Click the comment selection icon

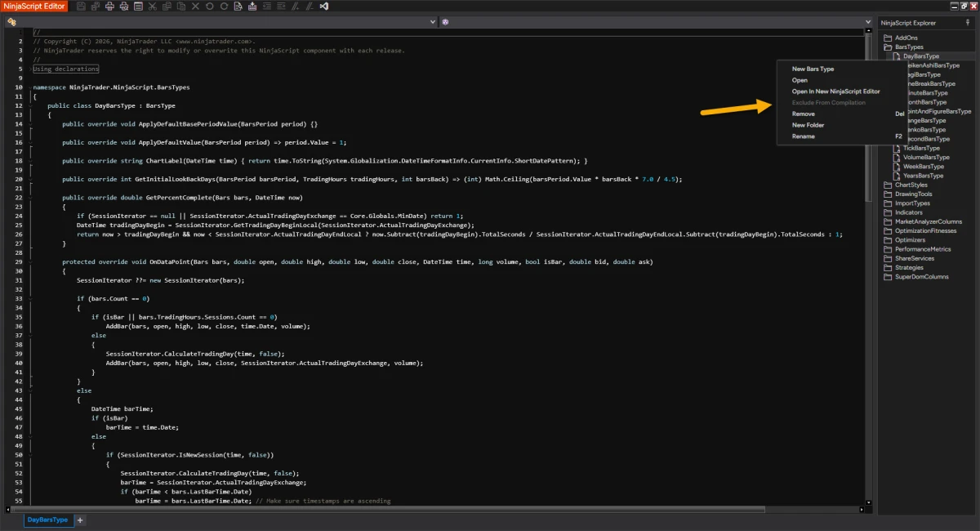pyautogui.click(x=296, y=6)
